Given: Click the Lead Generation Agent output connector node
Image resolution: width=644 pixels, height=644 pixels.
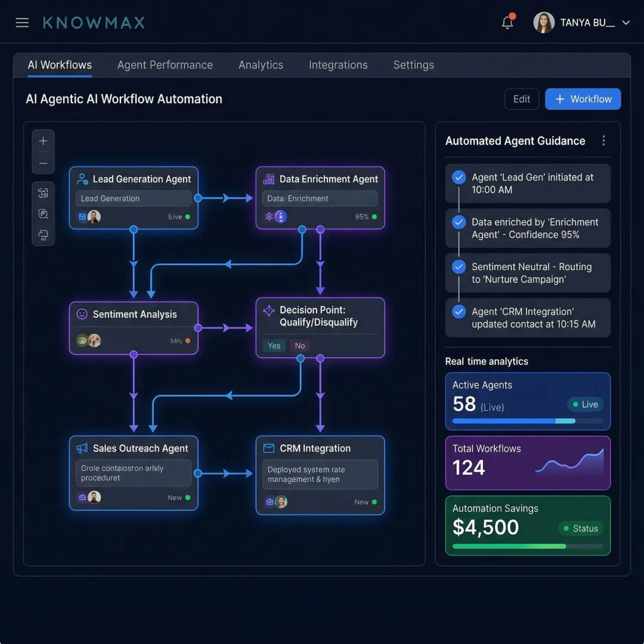Looking at the screenshot, I should click(198, 199).
